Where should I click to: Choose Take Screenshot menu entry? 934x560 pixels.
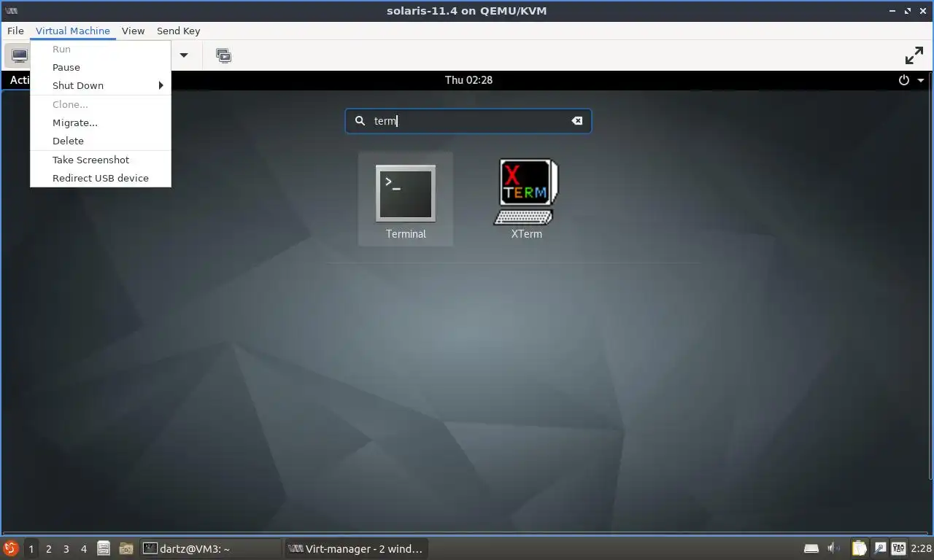point(101,160)
